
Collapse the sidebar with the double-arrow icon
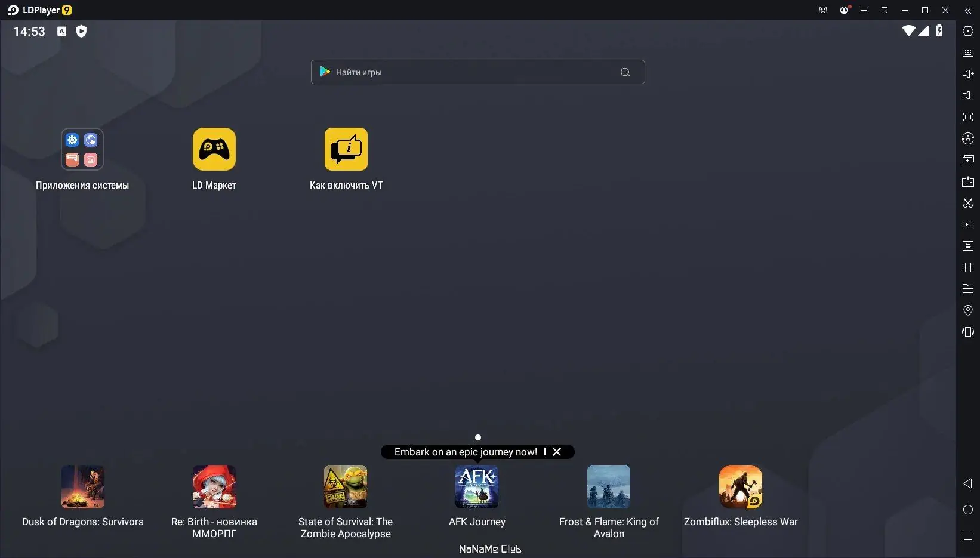coord(968,10)
